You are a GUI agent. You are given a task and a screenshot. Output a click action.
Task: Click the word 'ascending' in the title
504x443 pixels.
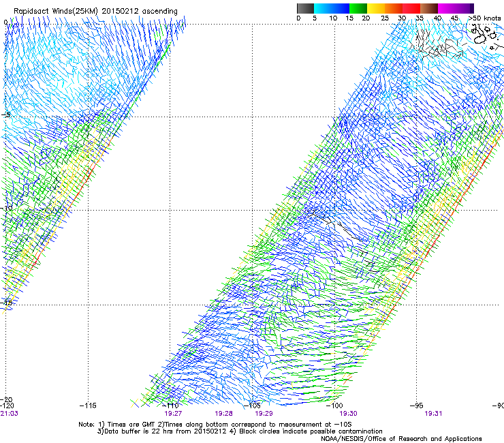pyautogui.click(x=160, y=12)
